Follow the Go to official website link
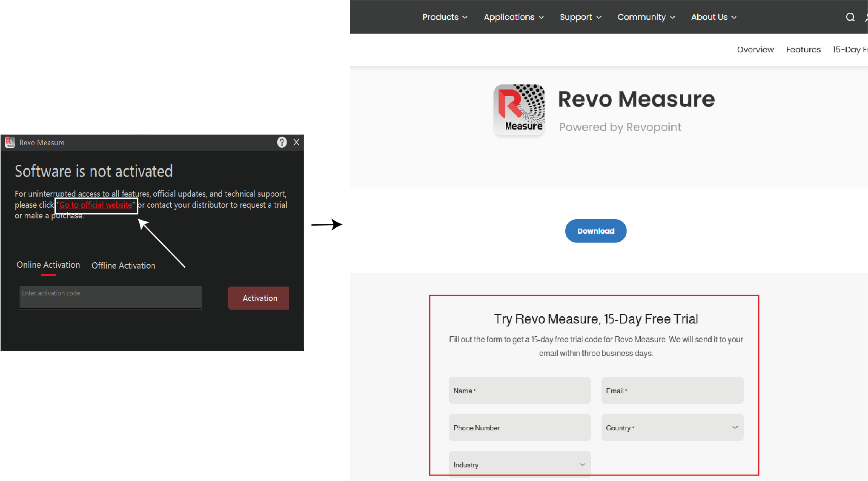 point(96,205)
